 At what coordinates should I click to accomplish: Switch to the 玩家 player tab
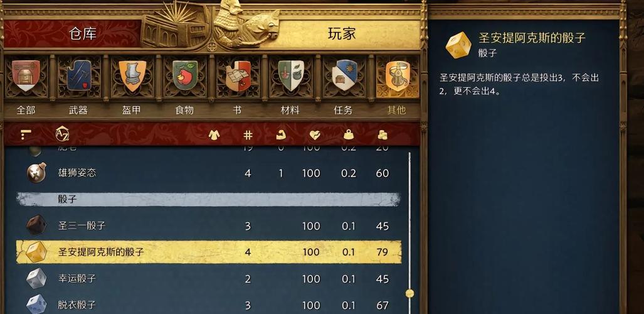click(342, 34)
